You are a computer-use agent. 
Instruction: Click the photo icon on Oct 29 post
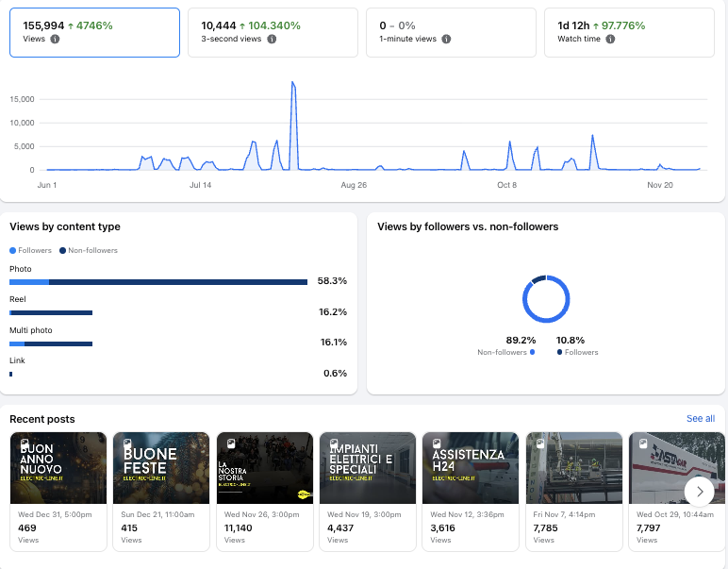coord(643,443)
